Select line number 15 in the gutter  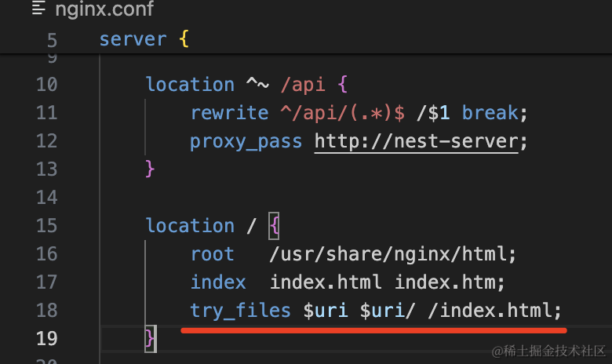pos(46,226)
